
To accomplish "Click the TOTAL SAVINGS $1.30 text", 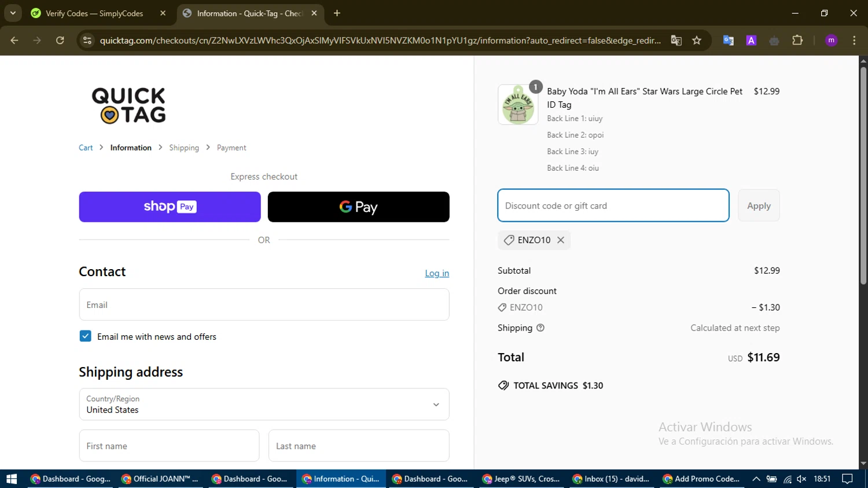I will [558, 386].
